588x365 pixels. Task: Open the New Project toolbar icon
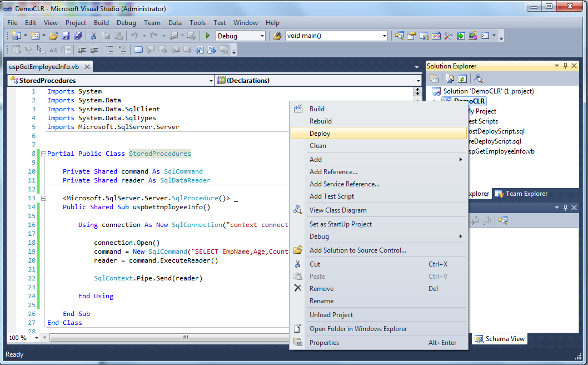(x=18, y=36)
